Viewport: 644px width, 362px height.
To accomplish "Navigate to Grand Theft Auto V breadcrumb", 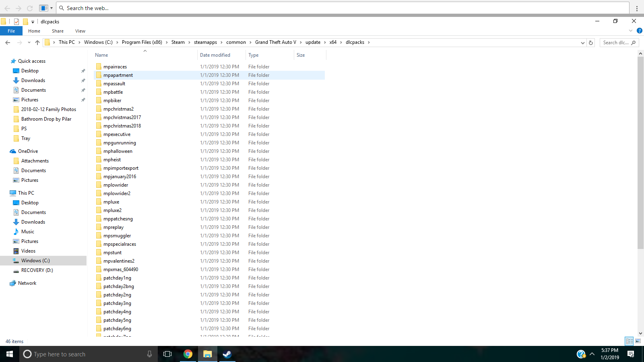I will 275,42.
